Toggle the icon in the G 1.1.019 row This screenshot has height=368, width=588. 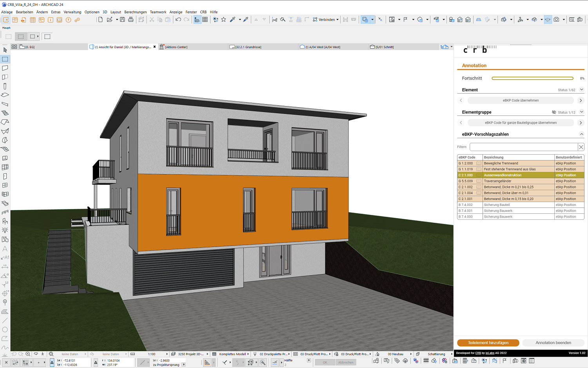[x=479, y=169]
